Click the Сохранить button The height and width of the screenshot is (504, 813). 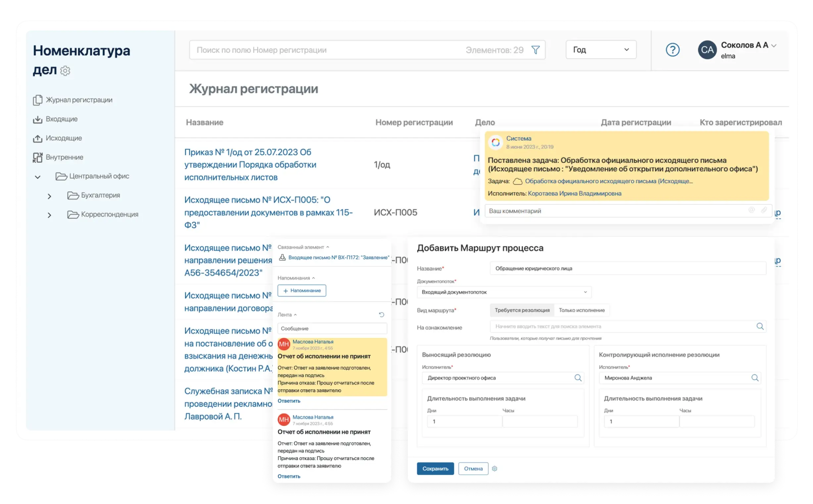pyautogui.click(x=435, y=469)
